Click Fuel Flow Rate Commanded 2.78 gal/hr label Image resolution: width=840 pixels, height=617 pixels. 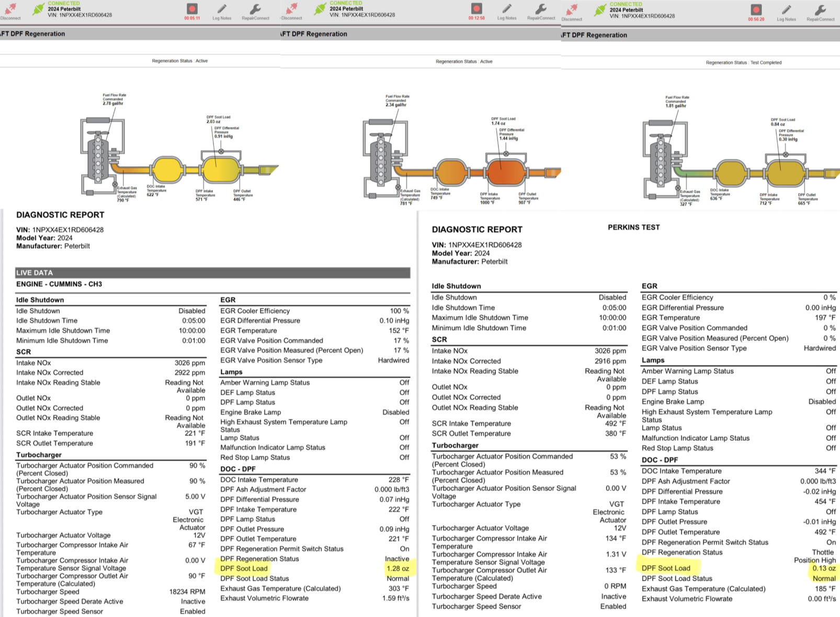tap(114, 99)
